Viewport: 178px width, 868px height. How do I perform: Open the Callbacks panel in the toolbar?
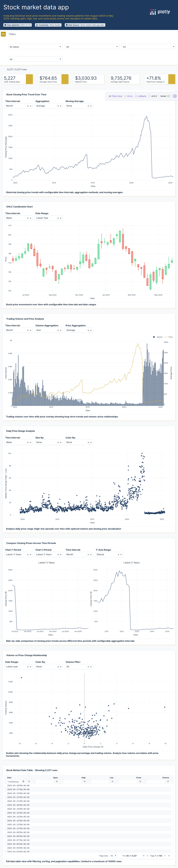click(x=141, y=96)
